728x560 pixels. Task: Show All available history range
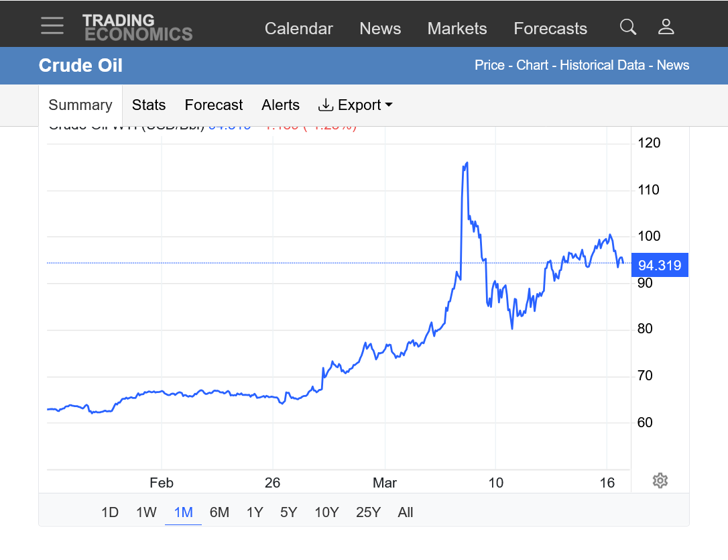405,512
